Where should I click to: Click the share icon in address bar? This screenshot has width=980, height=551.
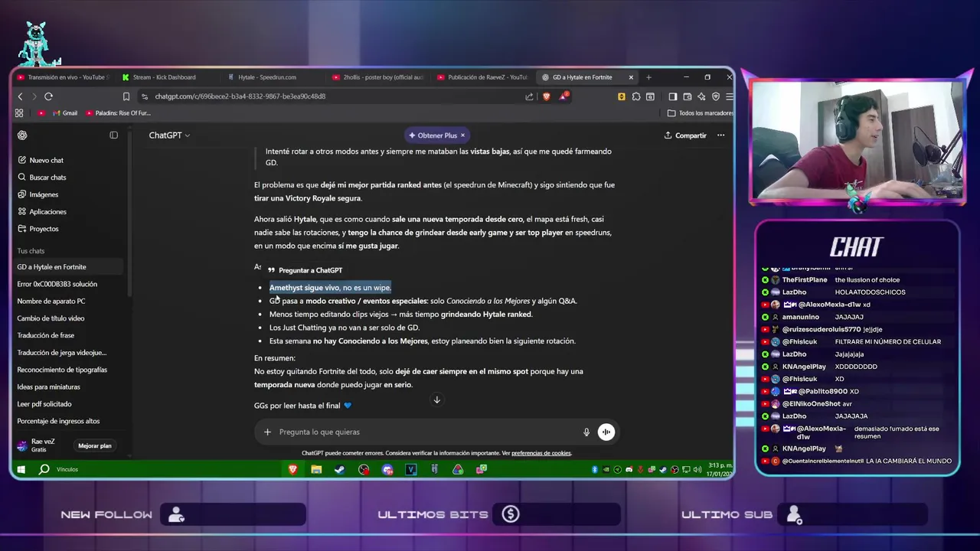pyautogui.click(x=529, y=96)
